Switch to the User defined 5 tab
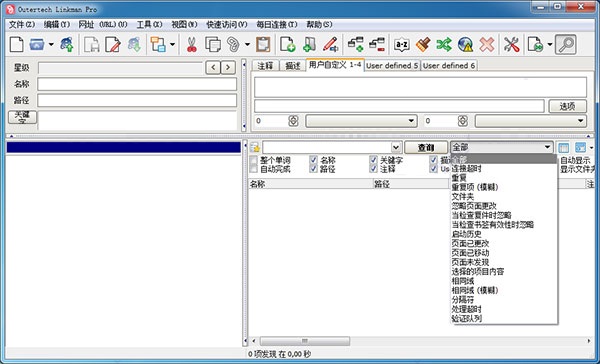Screen dimensions: 600x364 [x=392, y=66]
